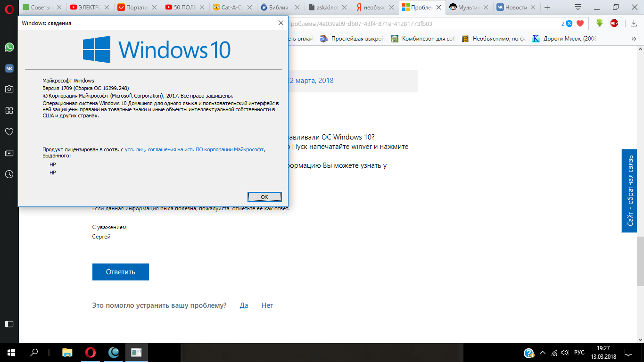Image resolution: width=644 pixels, height=362 pixels.
Task: Open the Простейшая выкрой bookmark
Action: point(352,39)
